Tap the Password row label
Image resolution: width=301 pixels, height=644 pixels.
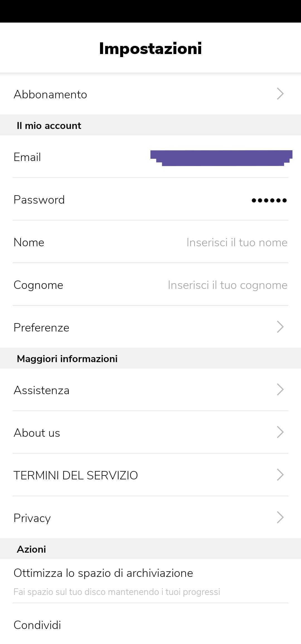click(x=39, y=200)
